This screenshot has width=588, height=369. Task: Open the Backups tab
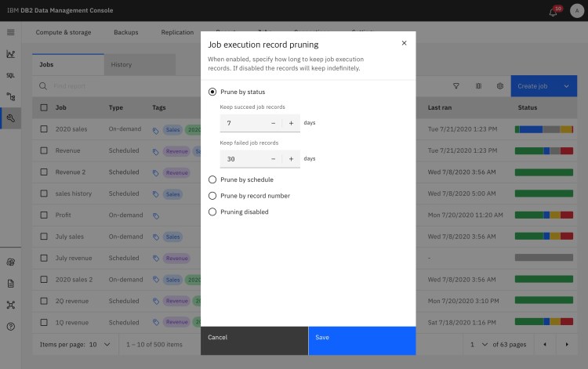pyautogui.click(x=125, y=32)
